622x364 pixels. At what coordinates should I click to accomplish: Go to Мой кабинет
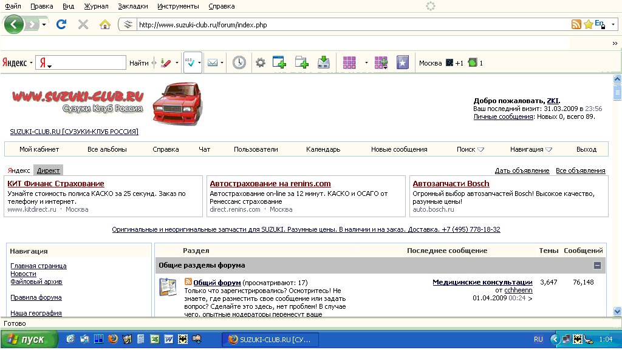39,149
